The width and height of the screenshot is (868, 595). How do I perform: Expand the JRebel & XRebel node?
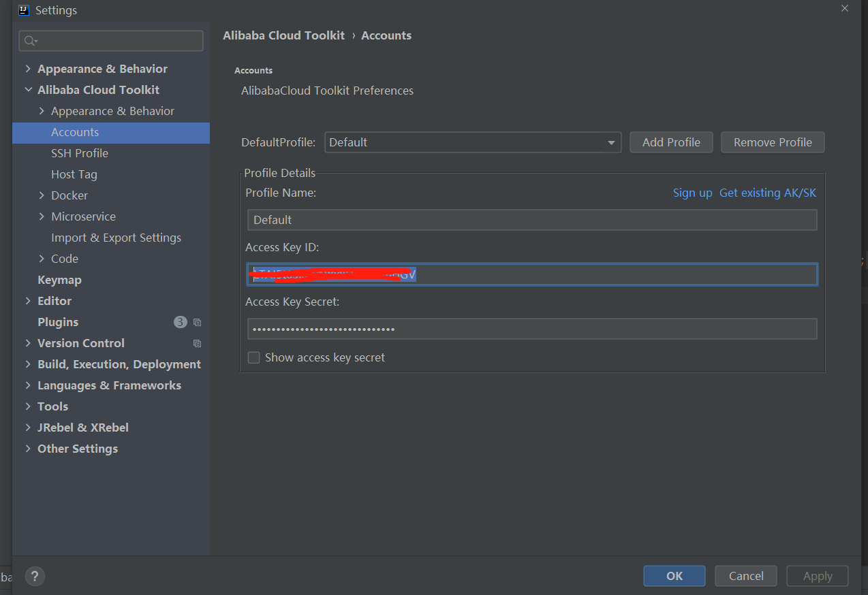point(28,428)
